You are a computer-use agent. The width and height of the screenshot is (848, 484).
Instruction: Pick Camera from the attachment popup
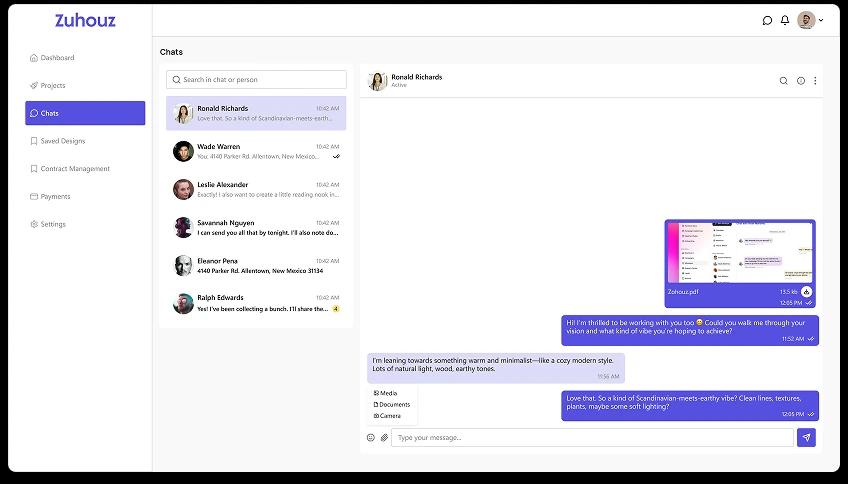(388, 416)
